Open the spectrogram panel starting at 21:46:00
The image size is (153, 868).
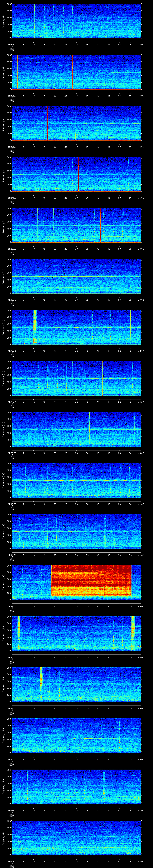tap(77, 786)
